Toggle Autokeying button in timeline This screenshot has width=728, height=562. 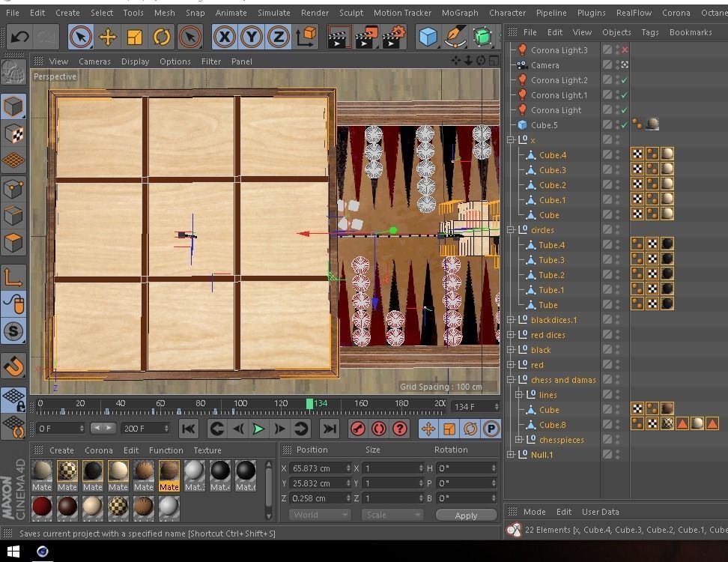click(x=378, y=429)
